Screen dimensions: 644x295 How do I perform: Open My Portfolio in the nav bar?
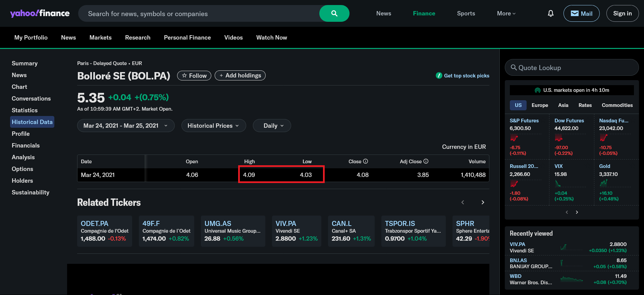click(x=31, y=38)
